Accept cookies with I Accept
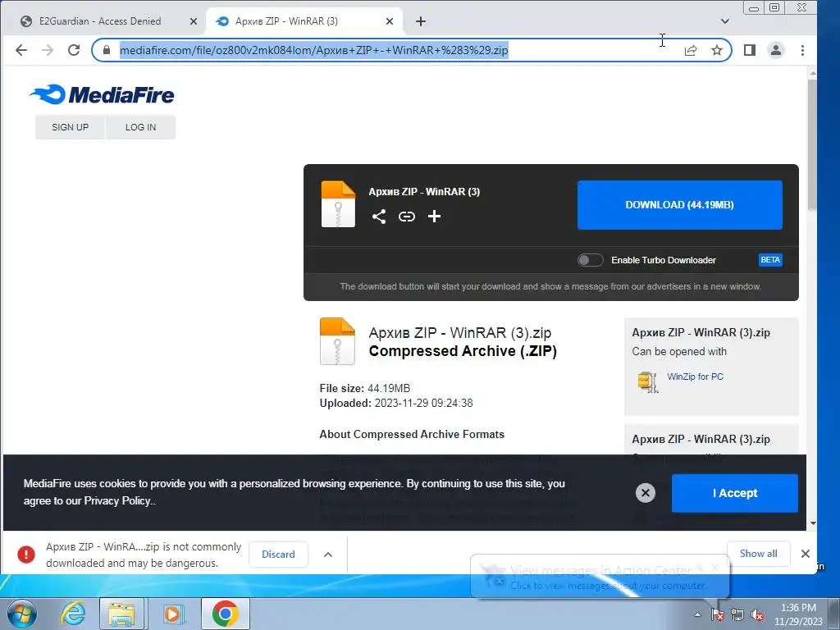Screen dimensions: 840x630 point(735,493)
